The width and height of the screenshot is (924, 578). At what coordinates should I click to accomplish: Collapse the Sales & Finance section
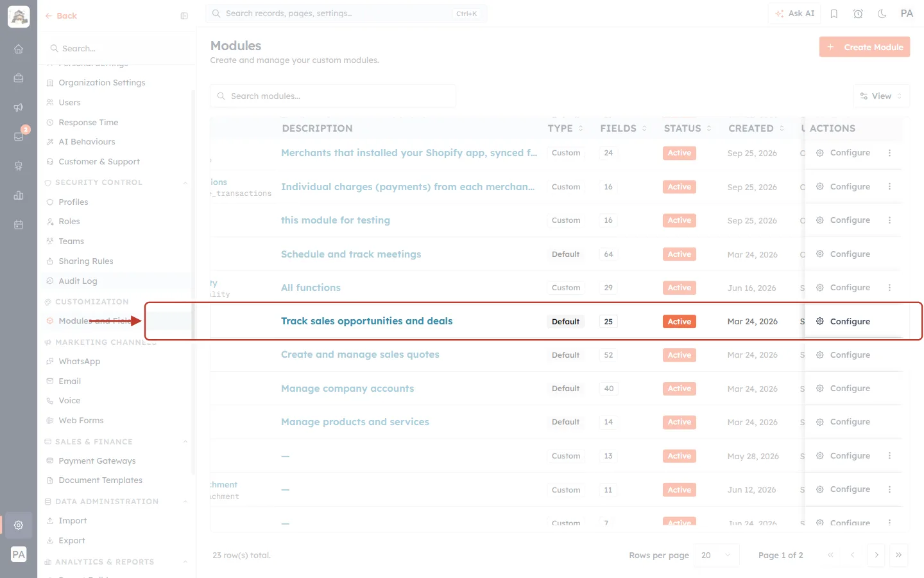(185, 442)
